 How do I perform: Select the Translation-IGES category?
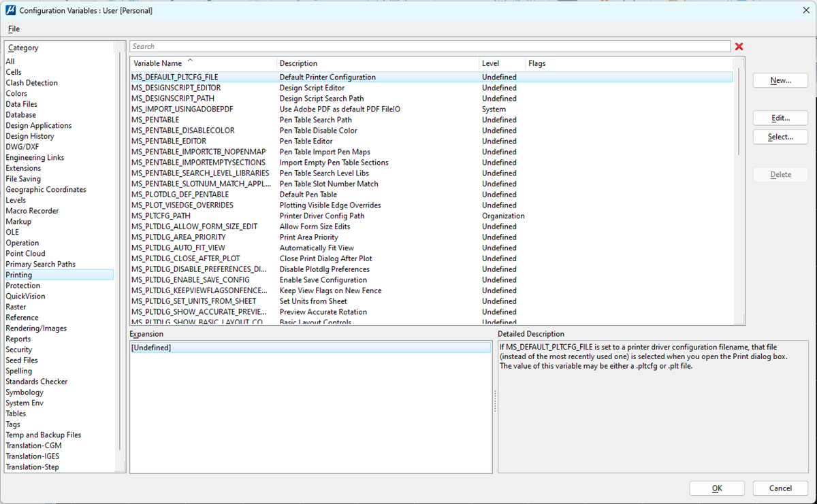coord(33,456)
